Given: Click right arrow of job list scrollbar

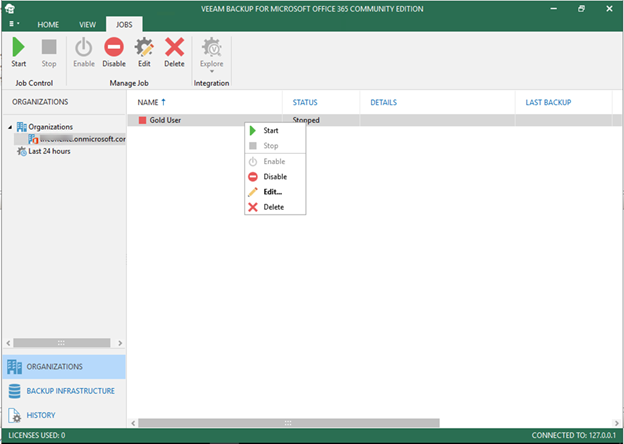Looking at the screenshot, I should [x=616, y=423].
